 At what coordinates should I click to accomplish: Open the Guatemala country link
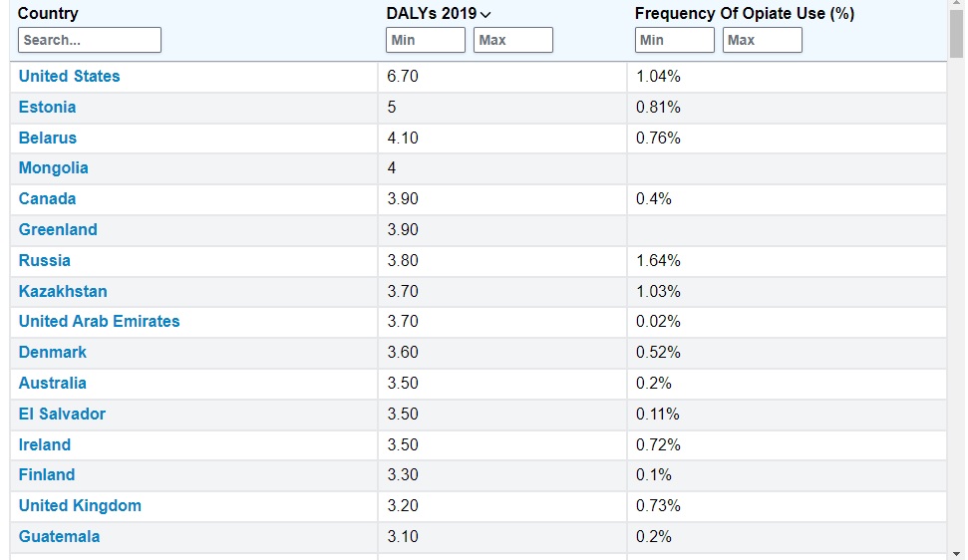60,537
